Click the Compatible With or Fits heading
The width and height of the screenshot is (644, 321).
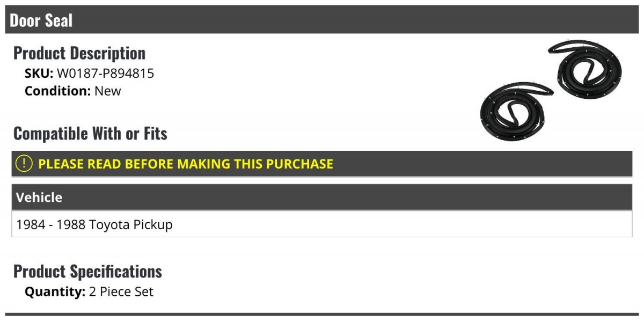[x=90, y=133]
